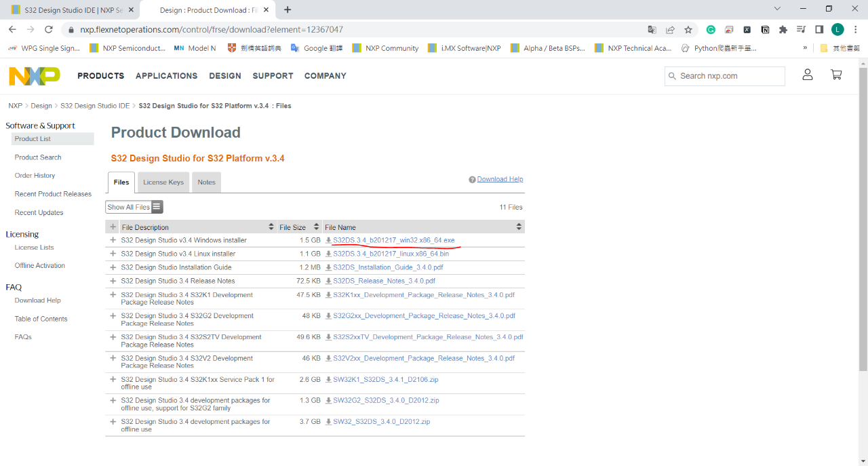Bookmark this page with the star icon
The height and width of the screenshot is (466, 868).
688,30
